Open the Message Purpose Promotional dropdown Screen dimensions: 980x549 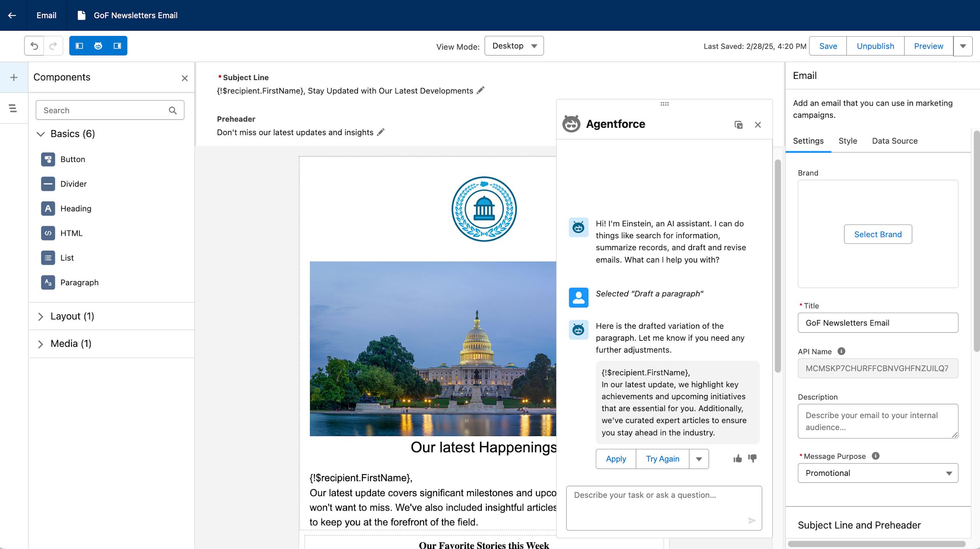click(x=877, y=473)
